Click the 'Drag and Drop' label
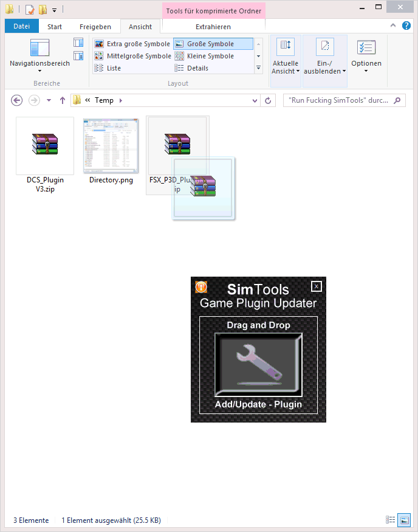The width and height of the screenshot is (418, 532). pyautogui.click(x=258, y=325)
